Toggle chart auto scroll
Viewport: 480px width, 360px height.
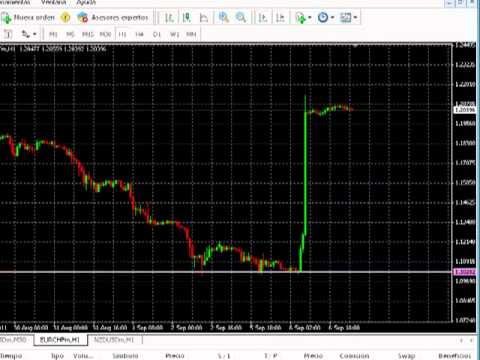pos(263,17)
